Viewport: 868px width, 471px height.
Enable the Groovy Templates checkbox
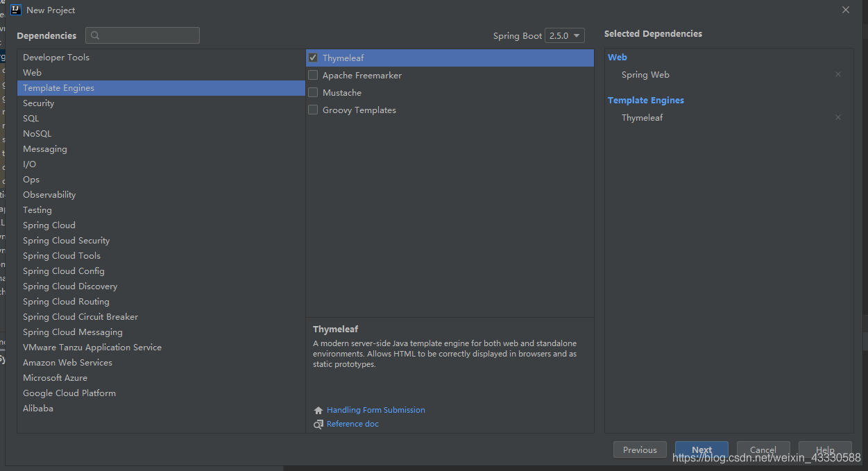(313, 110)
